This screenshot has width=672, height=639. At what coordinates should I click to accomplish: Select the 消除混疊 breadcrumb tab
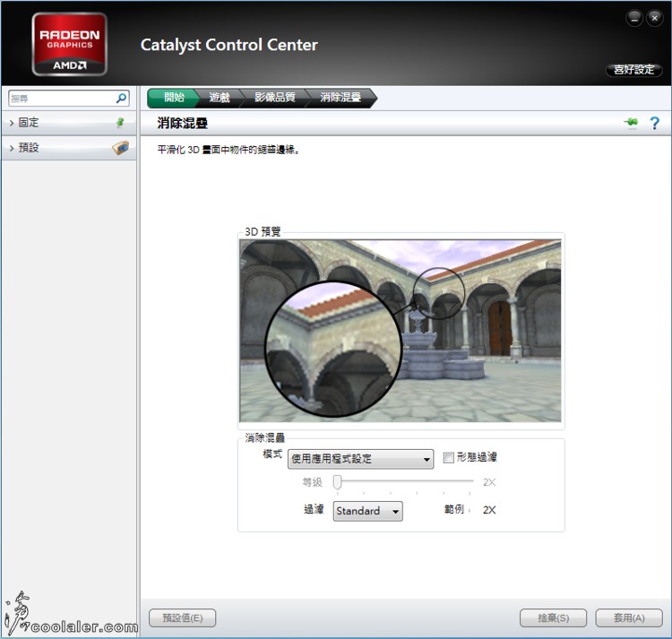pos(340,98)
